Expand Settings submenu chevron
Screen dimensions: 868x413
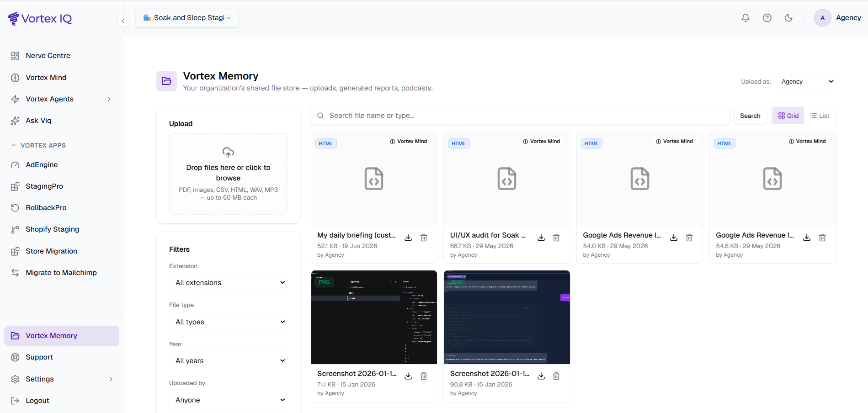pos(111,379)
